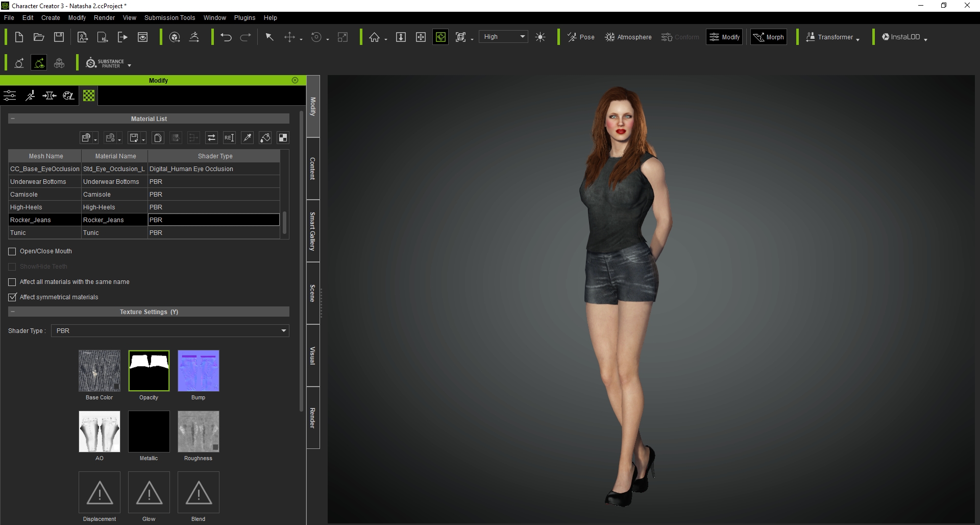Close the Modify panel
This screenshot has height=525, width=980.
coord(295,80)
